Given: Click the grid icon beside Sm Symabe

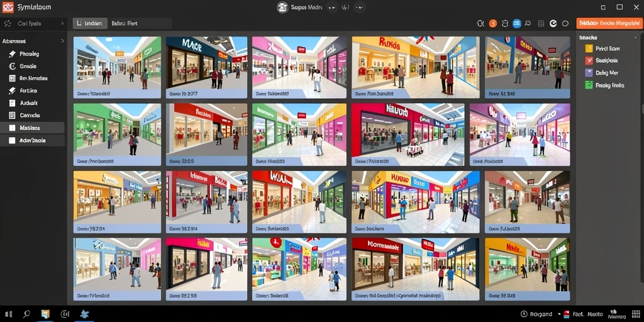Looking at the screenshot, I should point(11,79).
